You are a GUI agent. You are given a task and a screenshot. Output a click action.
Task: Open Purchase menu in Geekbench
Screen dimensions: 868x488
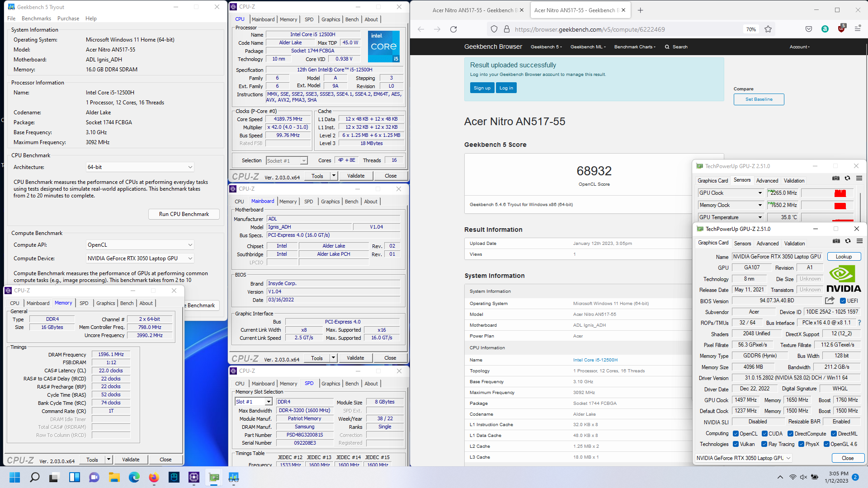pyautogui.click(x=68, y=19)
